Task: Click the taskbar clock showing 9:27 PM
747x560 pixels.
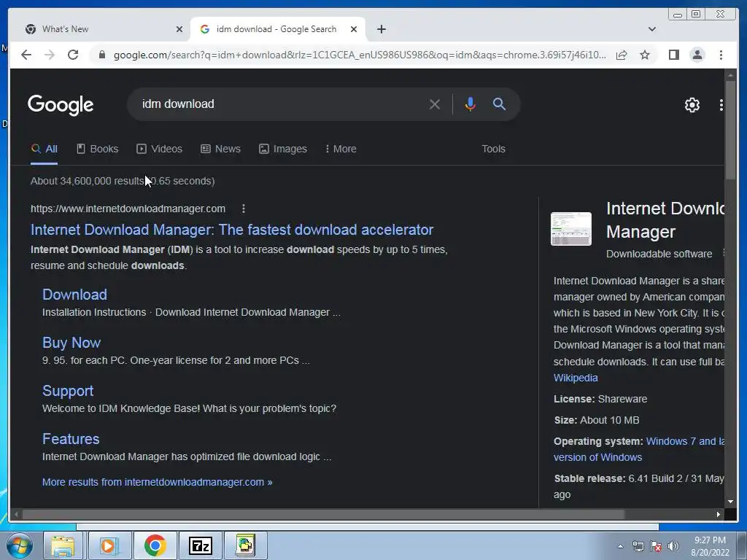Action: [710, 546]
